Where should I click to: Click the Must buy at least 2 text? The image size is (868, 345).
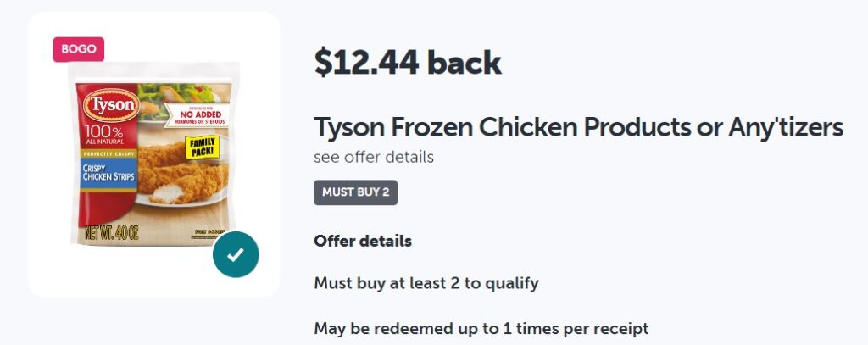click(426, 283)
